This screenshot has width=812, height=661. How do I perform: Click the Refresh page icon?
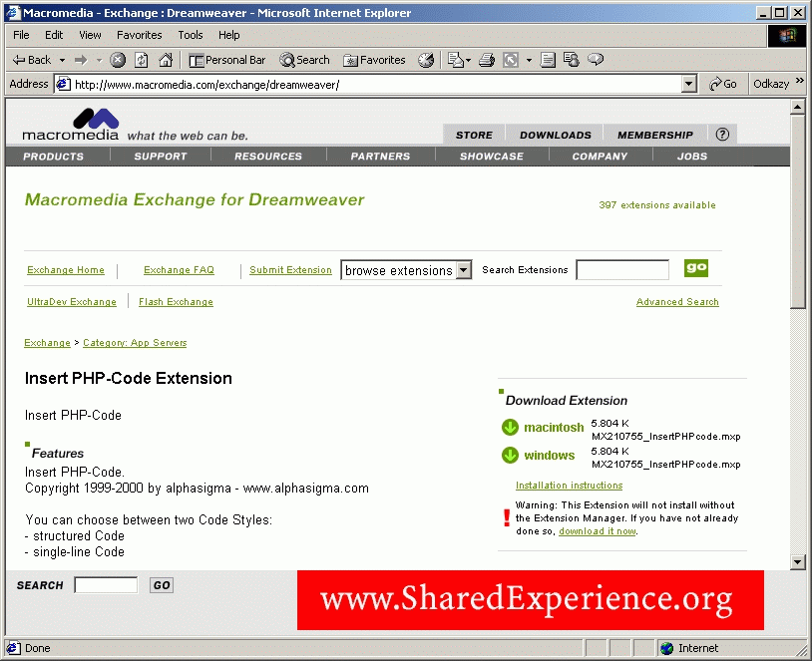coord(142,60)
